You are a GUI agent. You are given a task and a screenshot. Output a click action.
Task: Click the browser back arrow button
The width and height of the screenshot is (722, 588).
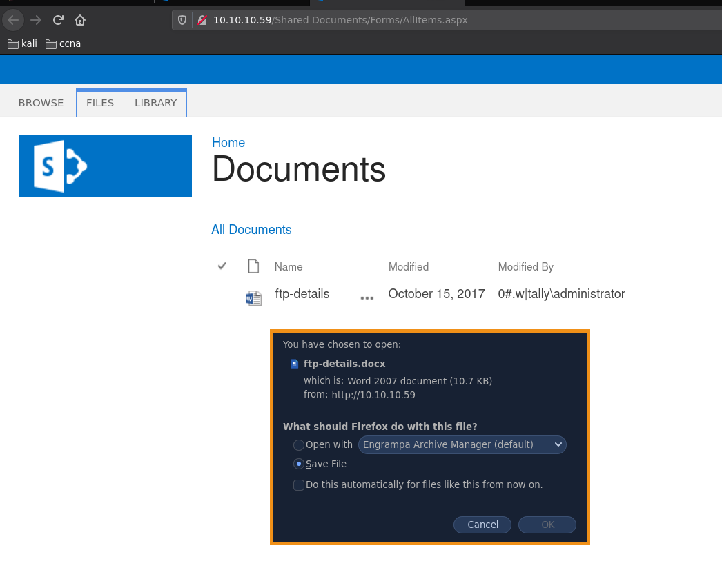tap(13, 20)
